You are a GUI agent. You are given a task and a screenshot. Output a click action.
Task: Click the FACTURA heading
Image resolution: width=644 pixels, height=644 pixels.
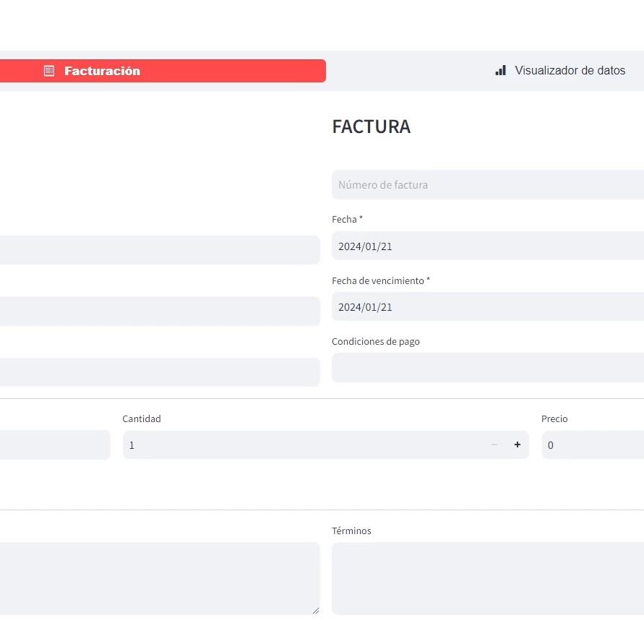(372, 126)
